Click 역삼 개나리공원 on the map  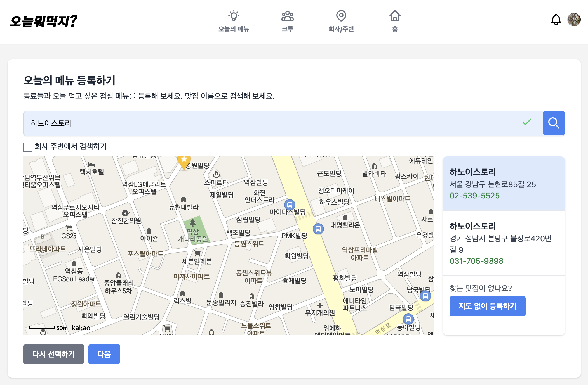pyautogui.click(x=194, y=234)
